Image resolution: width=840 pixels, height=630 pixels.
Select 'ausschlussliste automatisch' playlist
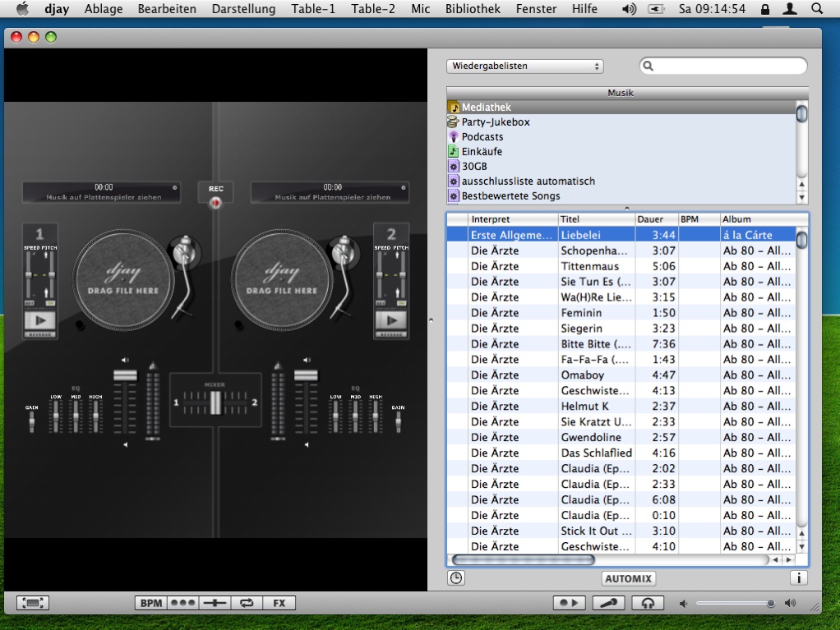[x=621, y=181]
